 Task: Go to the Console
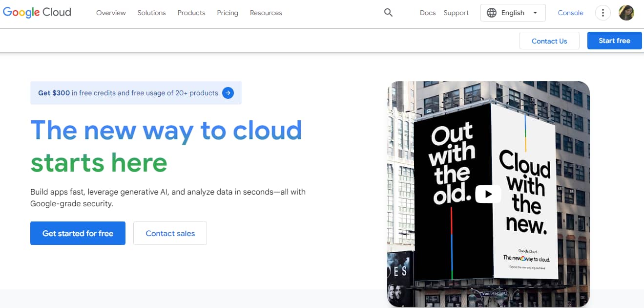click(570, 13)
